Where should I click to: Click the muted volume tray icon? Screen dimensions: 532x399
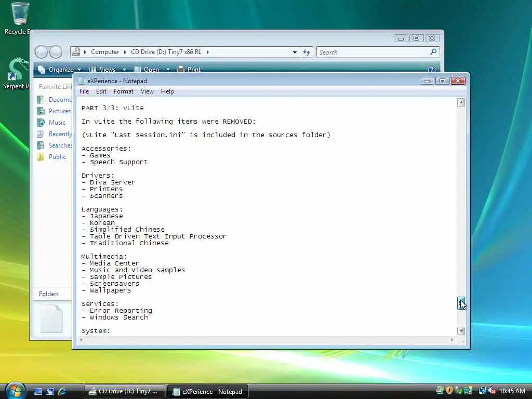(492, 391)
